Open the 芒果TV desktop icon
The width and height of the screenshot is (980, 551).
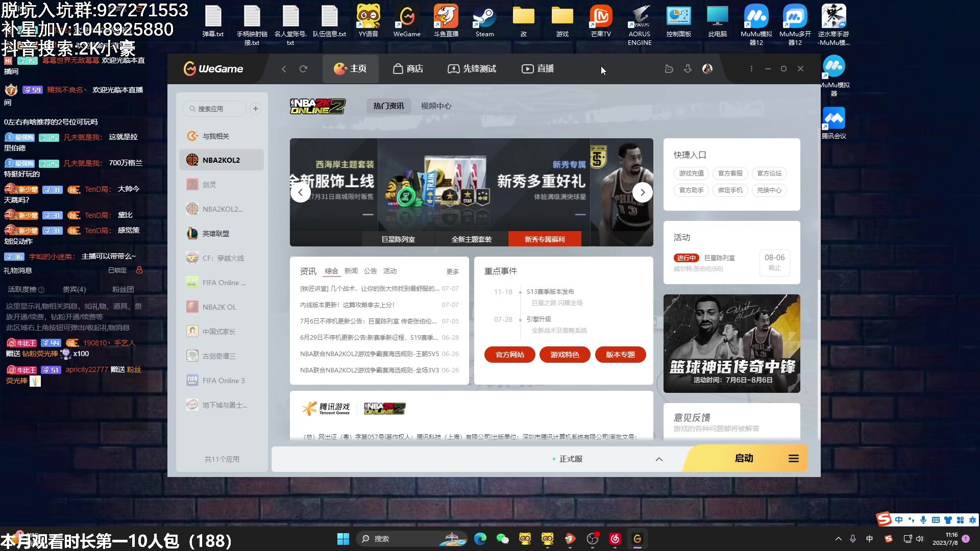(x=601, y=21)
